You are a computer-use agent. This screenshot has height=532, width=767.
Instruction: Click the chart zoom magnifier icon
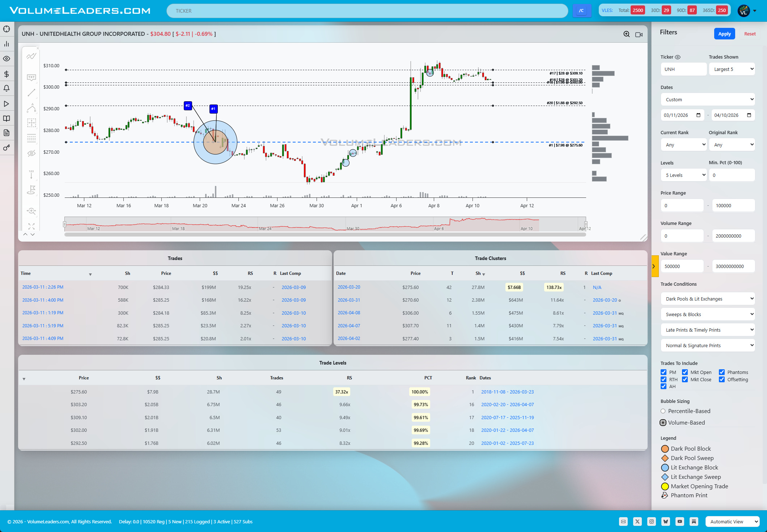627,34
